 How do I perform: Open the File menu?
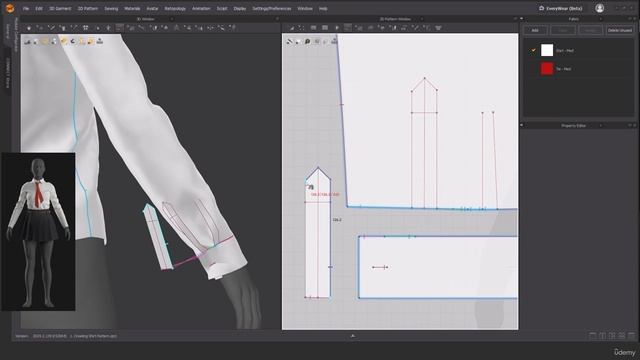click(x=26, y=9)
